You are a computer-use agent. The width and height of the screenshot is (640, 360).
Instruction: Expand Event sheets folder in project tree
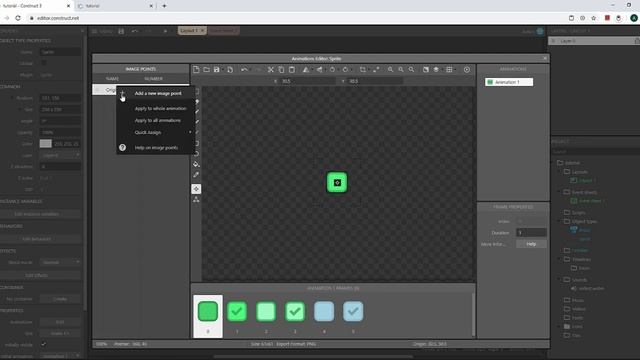(560, 192)
